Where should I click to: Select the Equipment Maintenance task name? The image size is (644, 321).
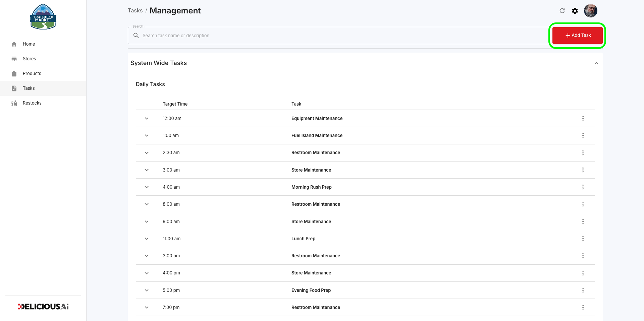317,118
